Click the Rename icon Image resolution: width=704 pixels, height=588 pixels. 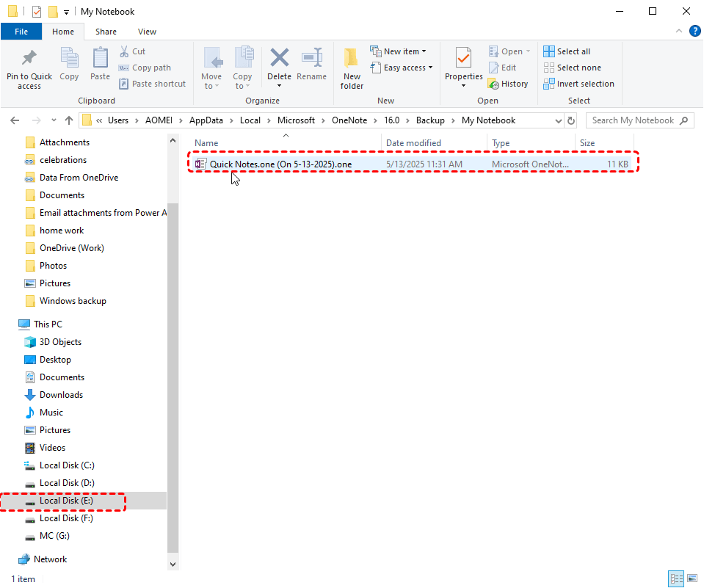(x=312, y=58)
